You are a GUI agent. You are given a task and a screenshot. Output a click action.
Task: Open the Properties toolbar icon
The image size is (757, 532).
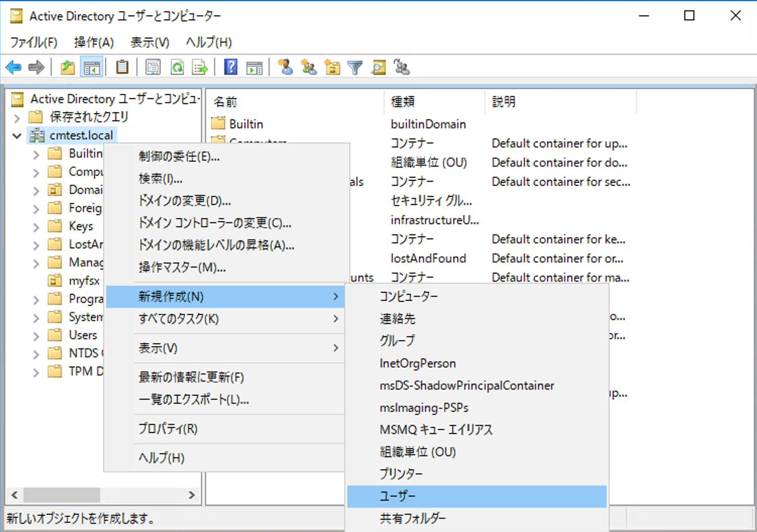[153, 67]
